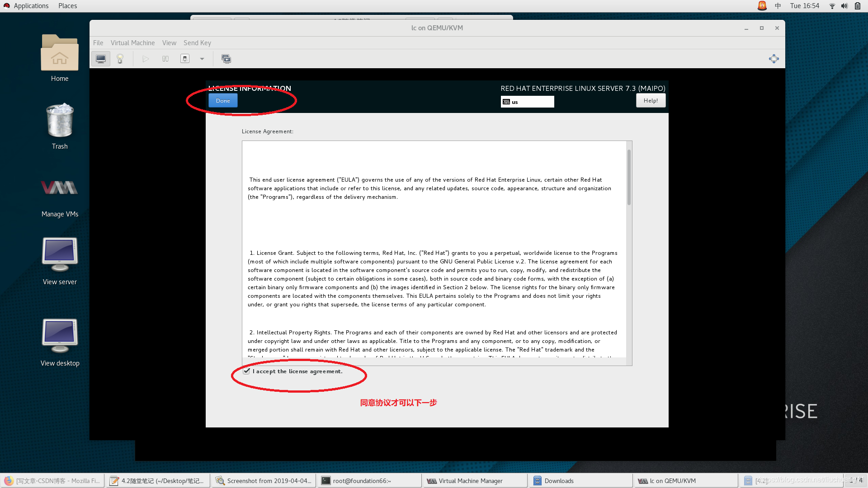
Task: Expand shutdown options dropdown arrow
Action: coord(202,59)
